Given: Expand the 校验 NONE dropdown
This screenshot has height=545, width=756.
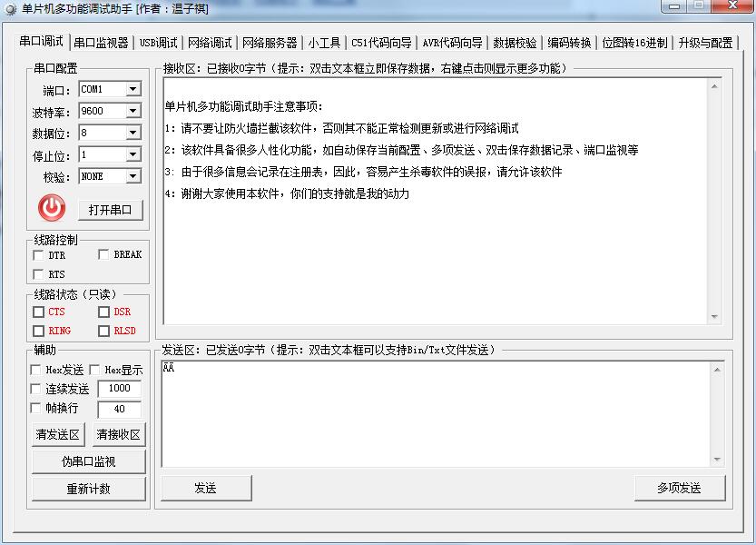Looking at the screenshot, I should pyautogui.click(x=133, y=176).
